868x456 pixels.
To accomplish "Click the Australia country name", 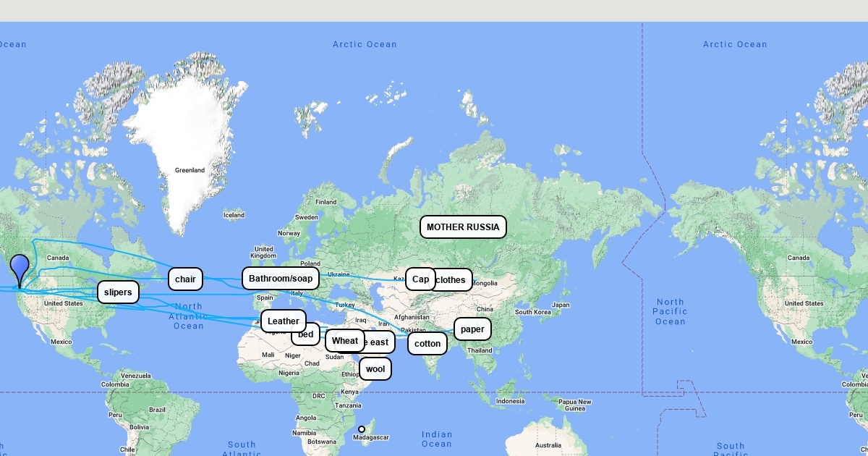I will pos(548,445).
